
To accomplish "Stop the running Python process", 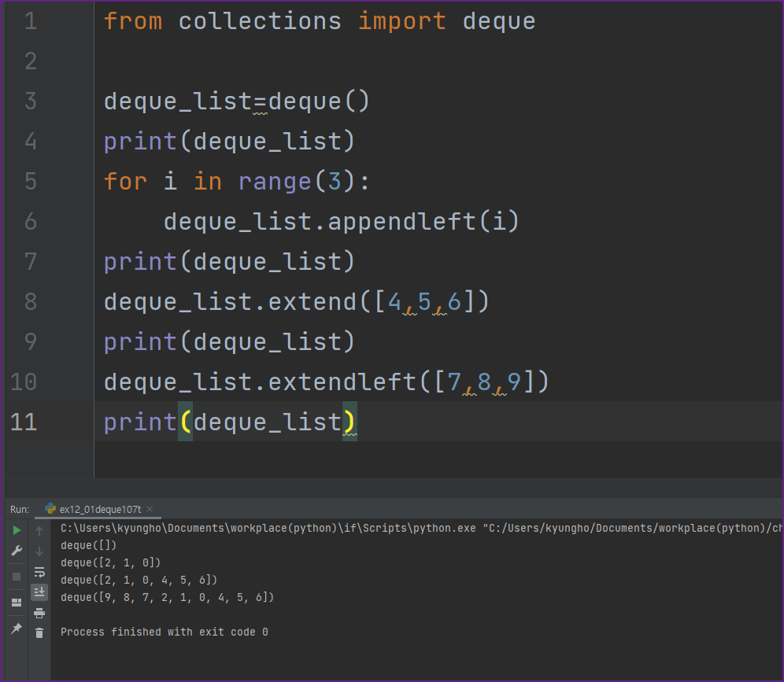I will 17,574.
